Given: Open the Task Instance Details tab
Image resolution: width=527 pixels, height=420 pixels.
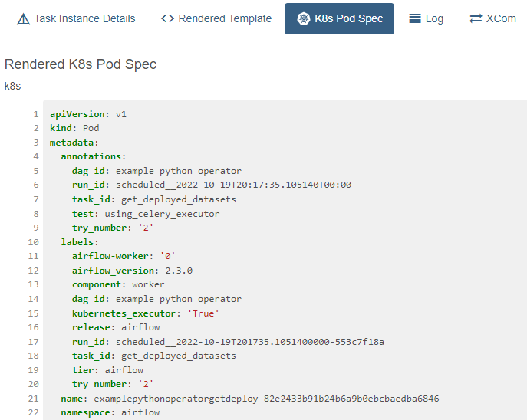Looking at the screenshot, I should coord(76,19).
